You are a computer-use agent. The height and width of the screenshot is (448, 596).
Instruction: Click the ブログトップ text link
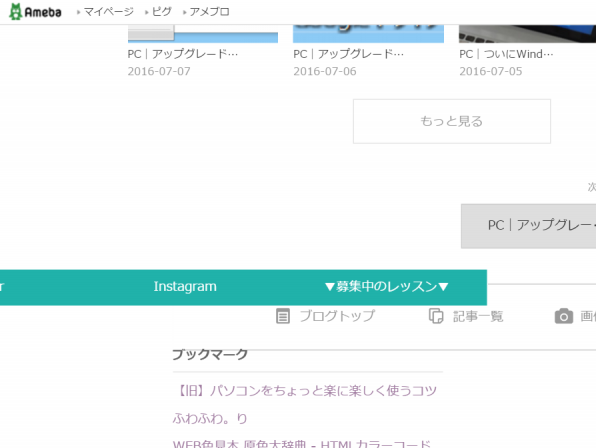[x=337, y=316]
